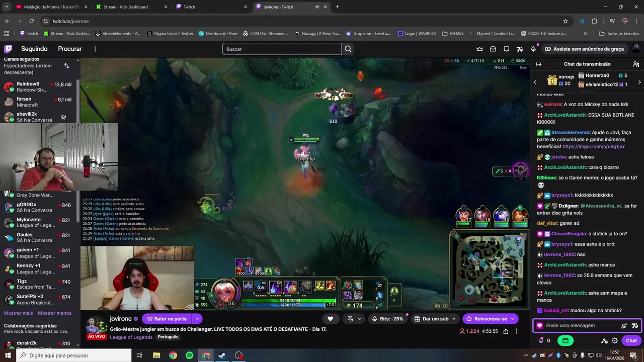Click heart follow button under stream

pos(330,319)
